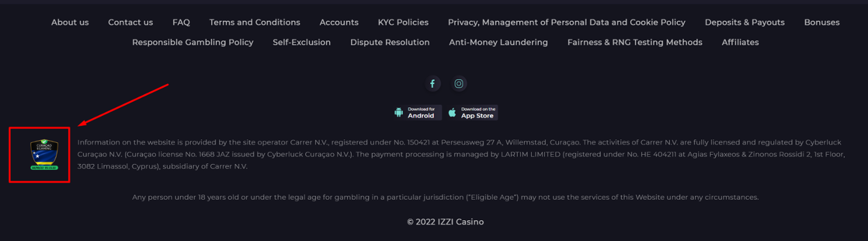Open Dispute Resolution link
This screenshot has width=868, height=241.
tap(390, 42)
